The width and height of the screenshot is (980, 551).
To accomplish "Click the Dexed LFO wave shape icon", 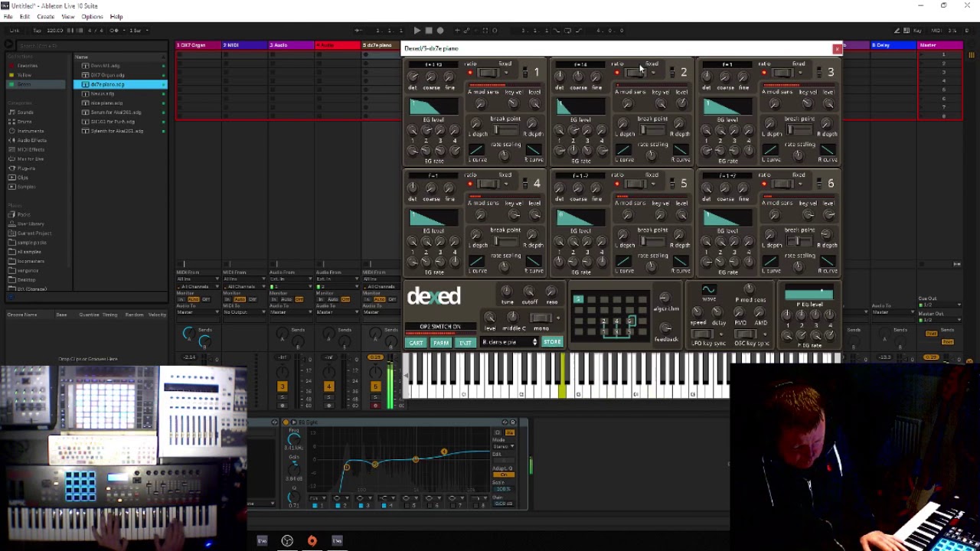I will [x=709, y=290].
